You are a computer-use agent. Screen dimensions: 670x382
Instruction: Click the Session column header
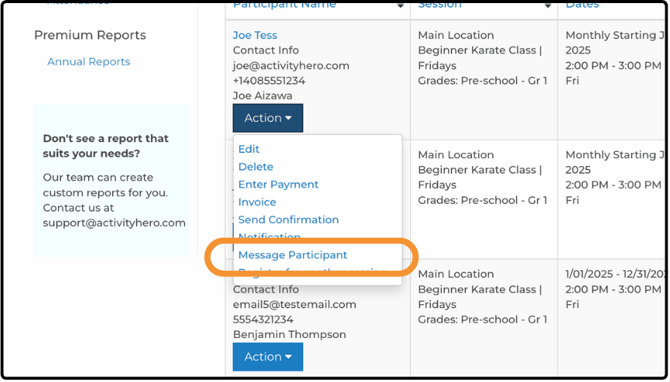[x=440, y=5]
